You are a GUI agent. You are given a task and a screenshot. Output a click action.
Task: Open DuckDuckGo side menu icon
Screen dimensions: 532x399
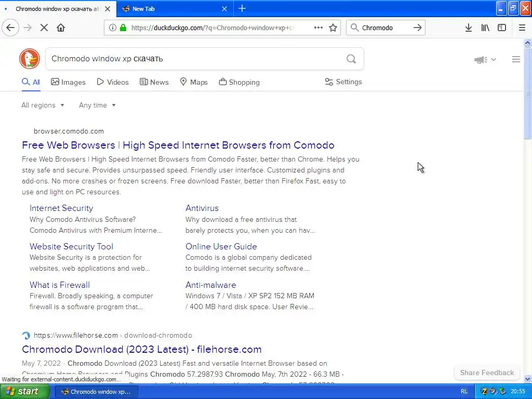(x=516, y=59)
